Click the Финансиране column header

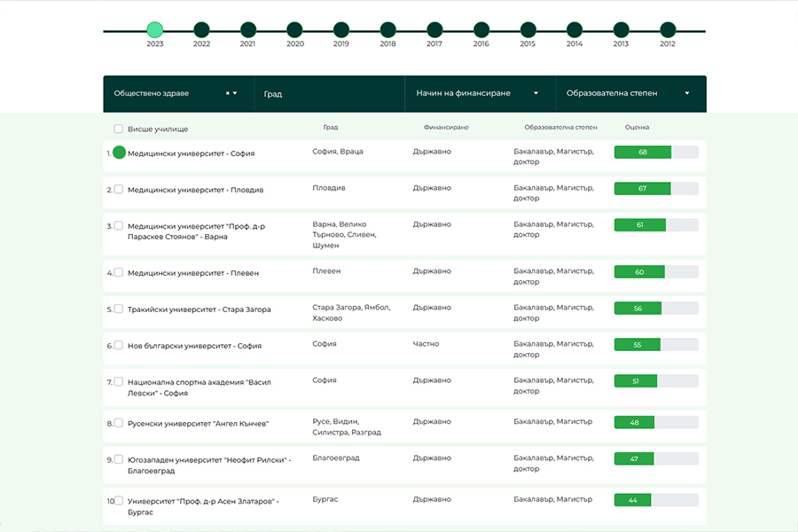446,128
